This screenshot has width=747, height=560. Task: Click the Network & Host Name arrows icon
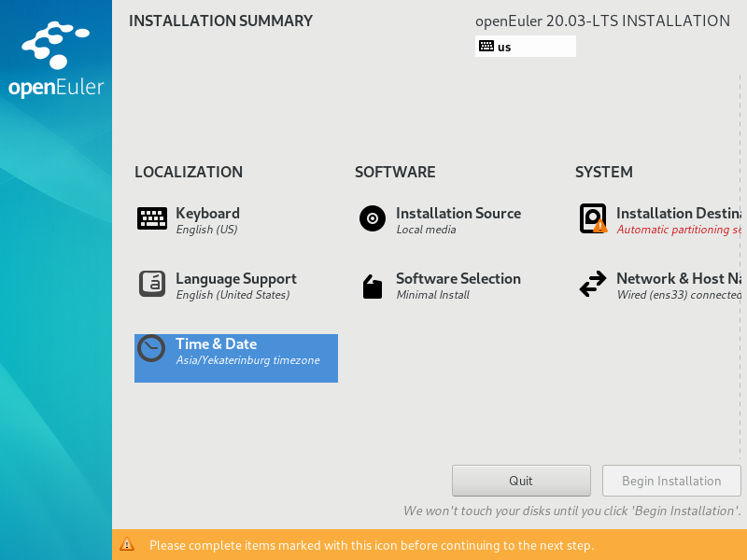tap(593, 284)
